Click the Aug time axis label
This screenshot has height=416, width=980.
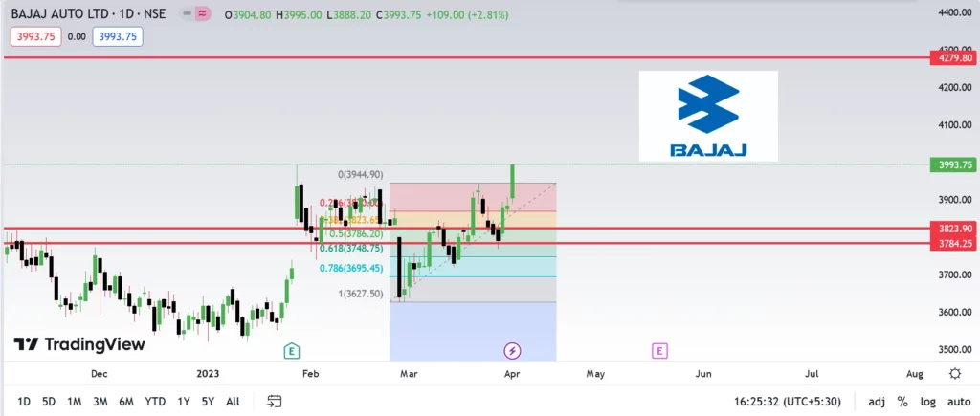pyautogui.click(x=914, y=374)
